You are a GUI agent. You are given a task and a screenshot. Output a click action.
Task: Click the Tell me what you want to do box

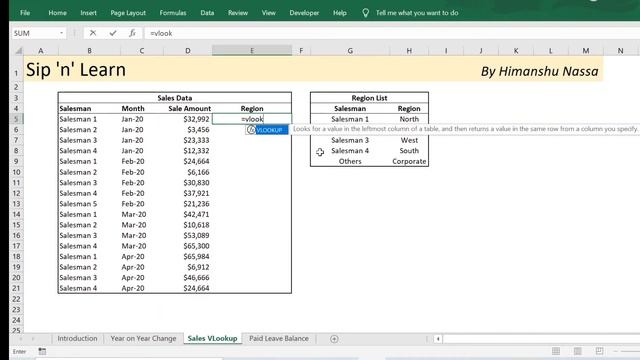(417, 13)
